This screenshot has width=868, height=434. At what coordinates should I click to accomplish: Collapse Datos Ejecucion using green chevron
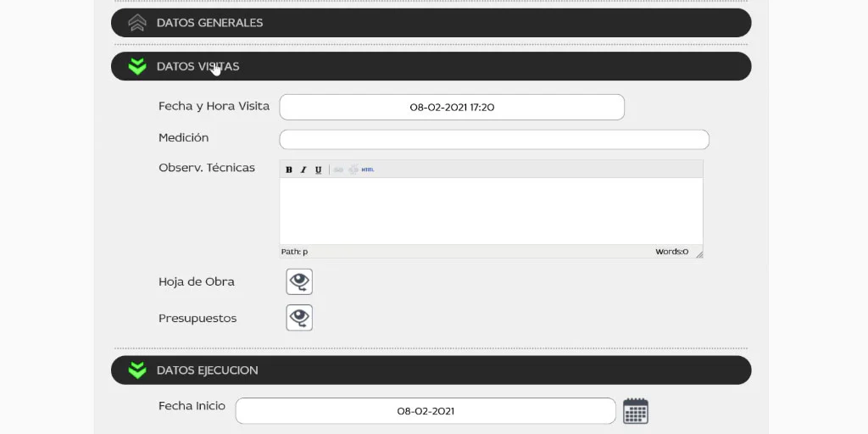pos(137,370)
